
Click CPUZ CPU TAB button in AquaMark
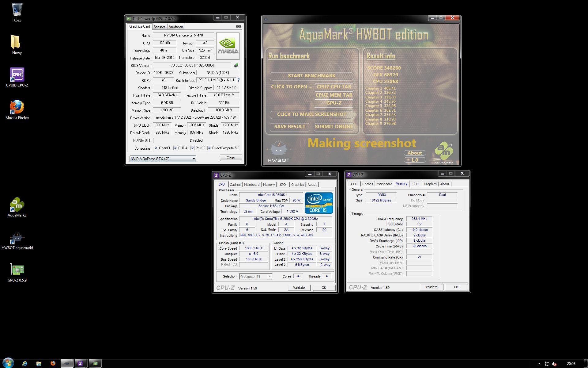click(x=334, y=87)
